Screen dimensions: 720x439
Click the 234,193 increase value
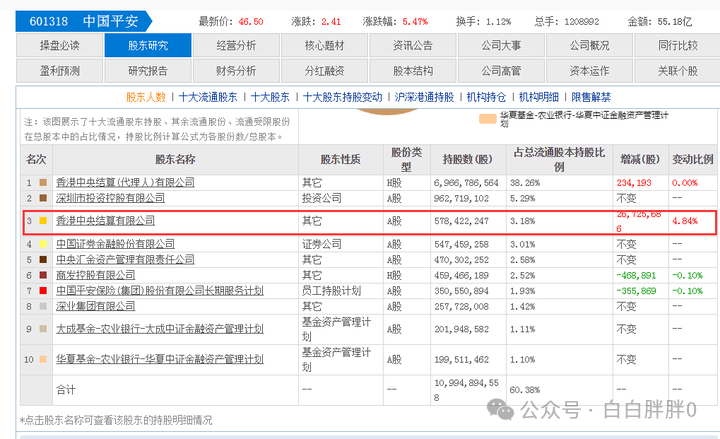(x=634, y=183)
